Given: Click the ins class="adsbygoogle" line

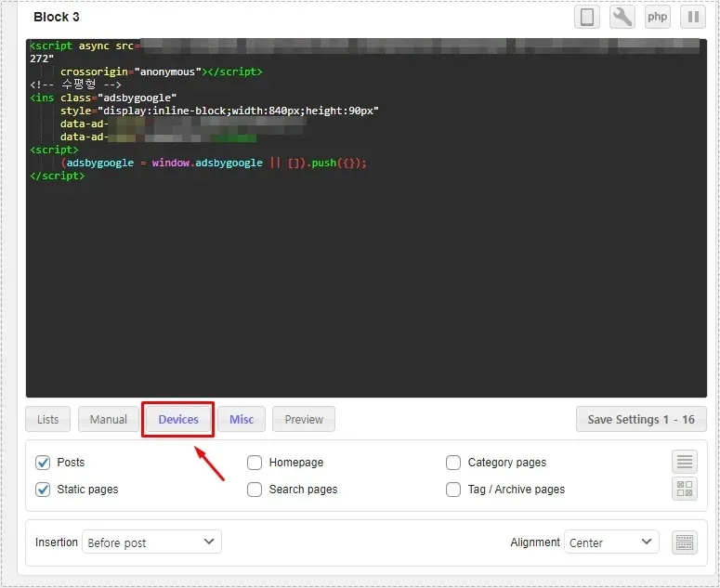Looking at the screenshot, I should [x=103, y=98].
